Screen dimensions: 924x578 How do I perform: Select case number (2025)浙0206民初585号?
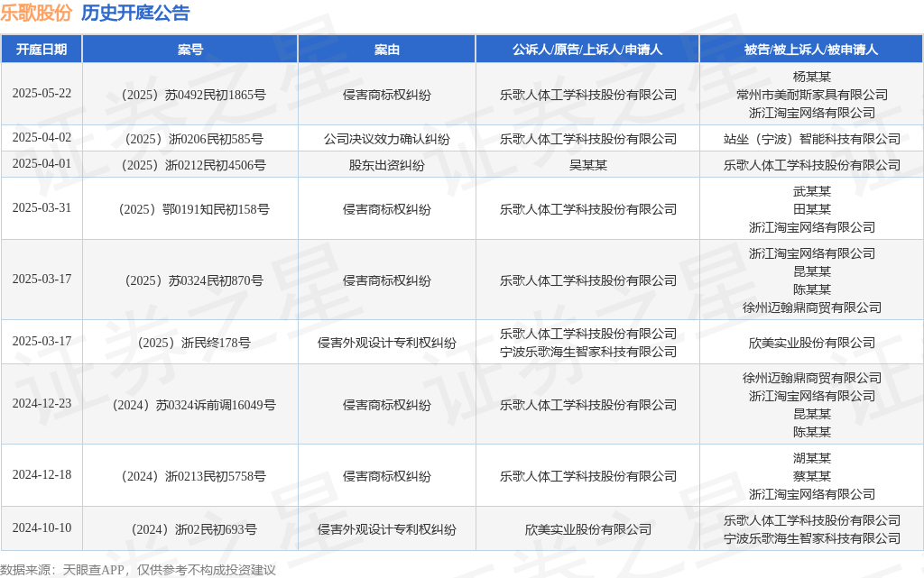[x=193, y=139]
